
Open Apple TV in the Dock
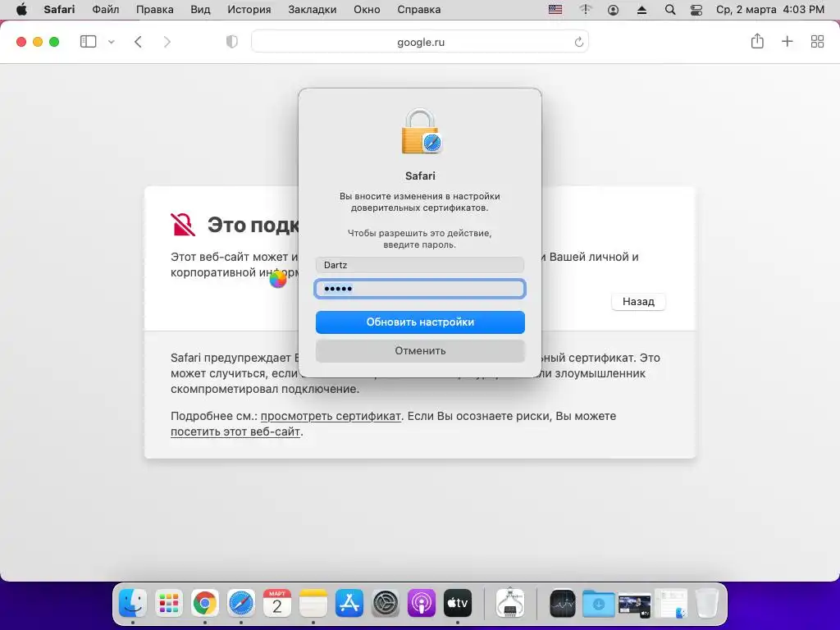coord(458,603)
